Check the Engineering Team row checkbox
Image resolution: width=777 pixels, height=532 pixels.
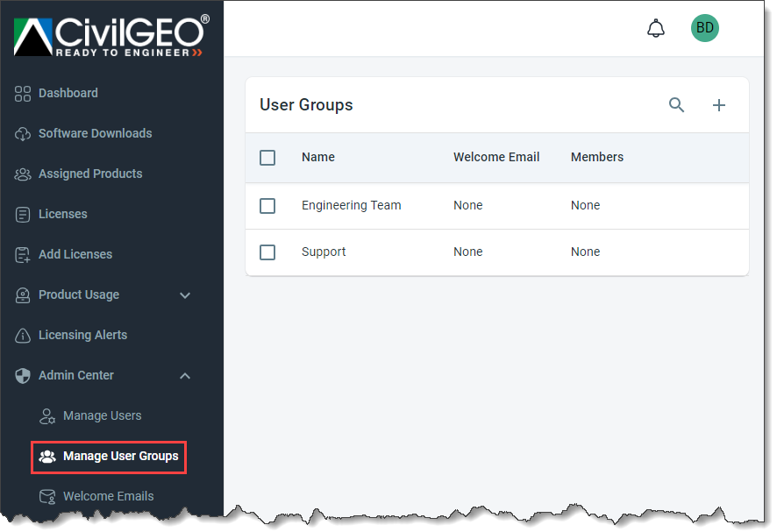pyautogui.click(x=267, y=206)
